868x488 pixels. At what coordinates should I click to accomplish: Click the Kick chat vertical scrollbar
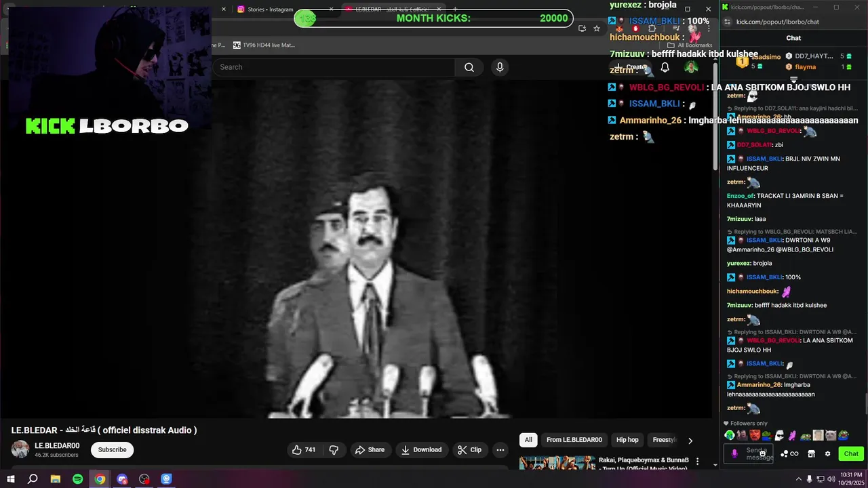click(865, 405)
